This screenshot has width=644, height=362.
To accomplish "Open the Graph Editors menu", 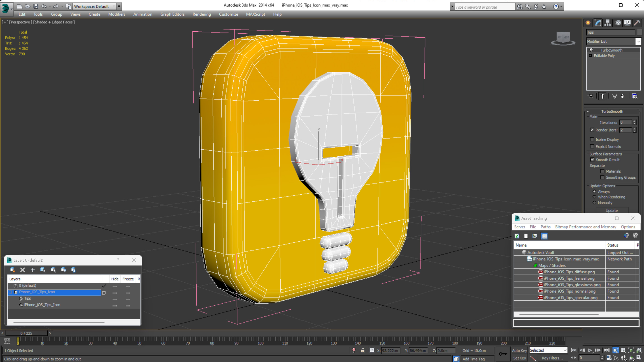I will (172, 14).
